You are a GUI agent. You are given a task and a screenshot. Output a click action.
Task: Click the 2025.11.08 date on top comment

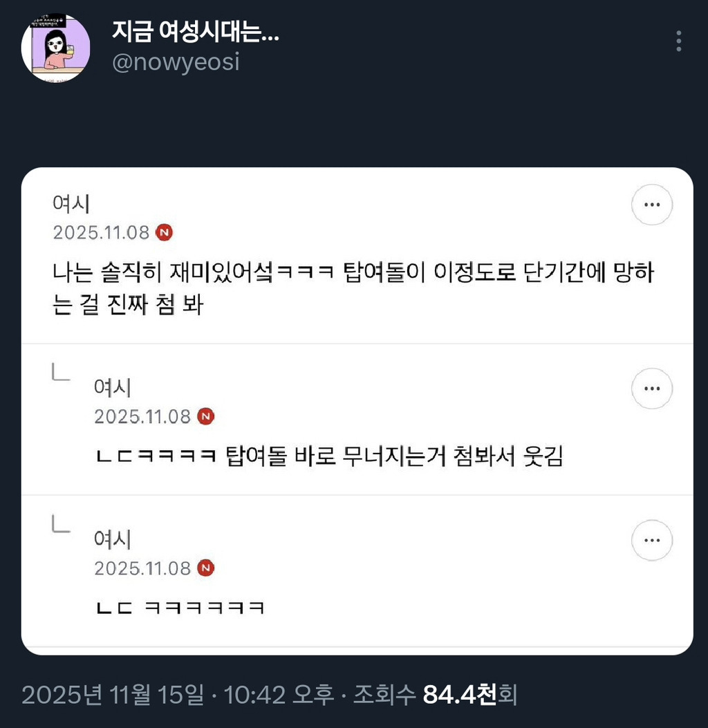(x=101, y=232)
